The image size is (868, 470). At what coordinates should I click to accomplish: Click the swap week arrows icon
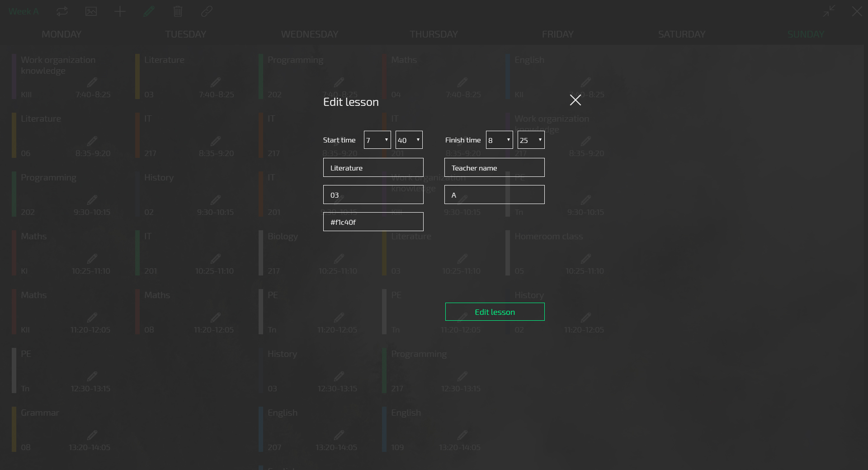tap(62, 11)
